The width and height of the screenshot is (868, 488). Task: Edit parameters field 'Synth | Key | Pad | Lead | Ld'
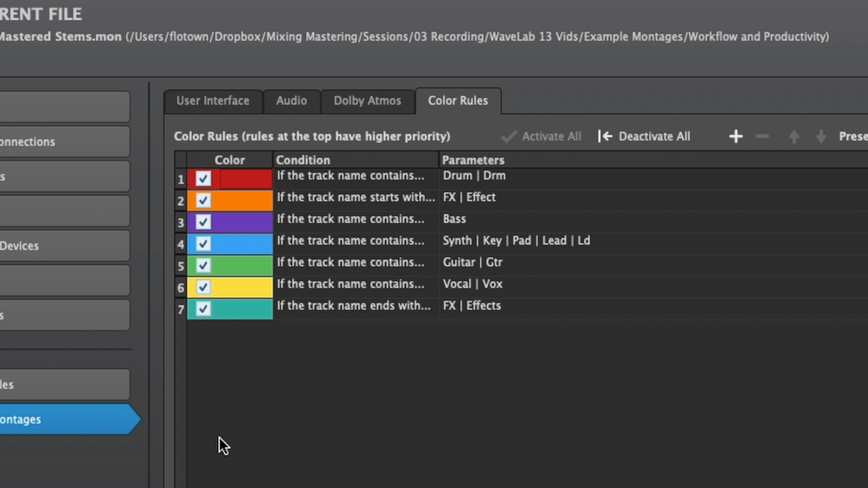(x=516, y=241)
